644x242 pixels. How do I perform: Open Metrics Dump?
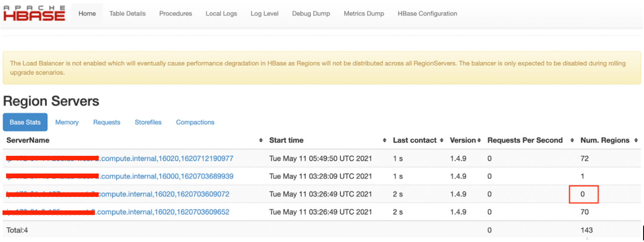(364, 14)
